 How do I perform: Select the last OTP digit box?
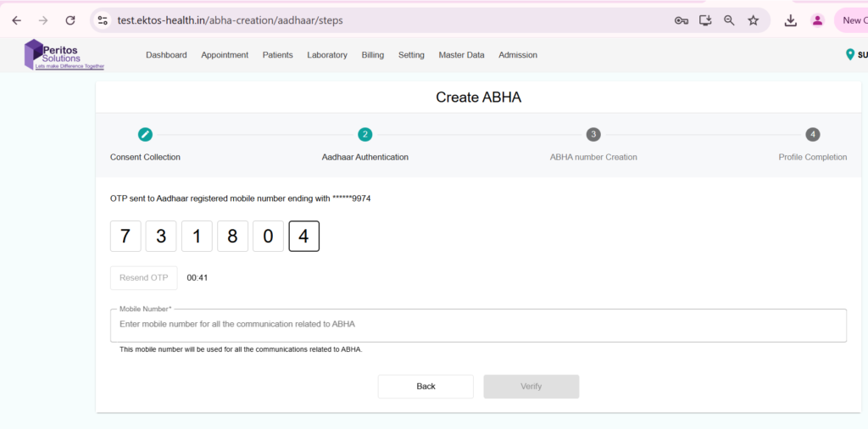point(303,236)
